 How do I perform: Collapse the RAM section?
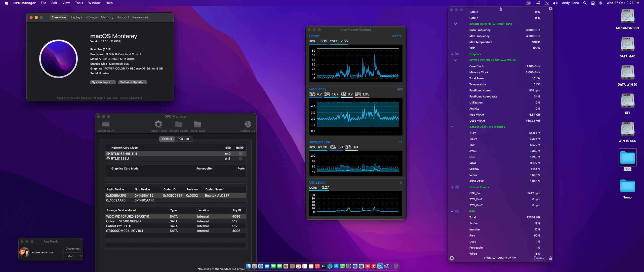452,211
